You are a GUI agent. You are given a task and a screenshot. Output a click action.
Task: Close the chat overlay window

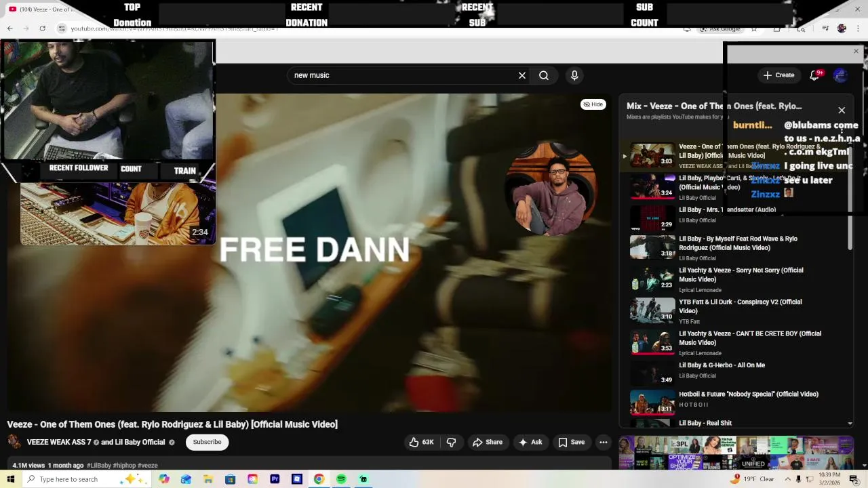[856, 52]
